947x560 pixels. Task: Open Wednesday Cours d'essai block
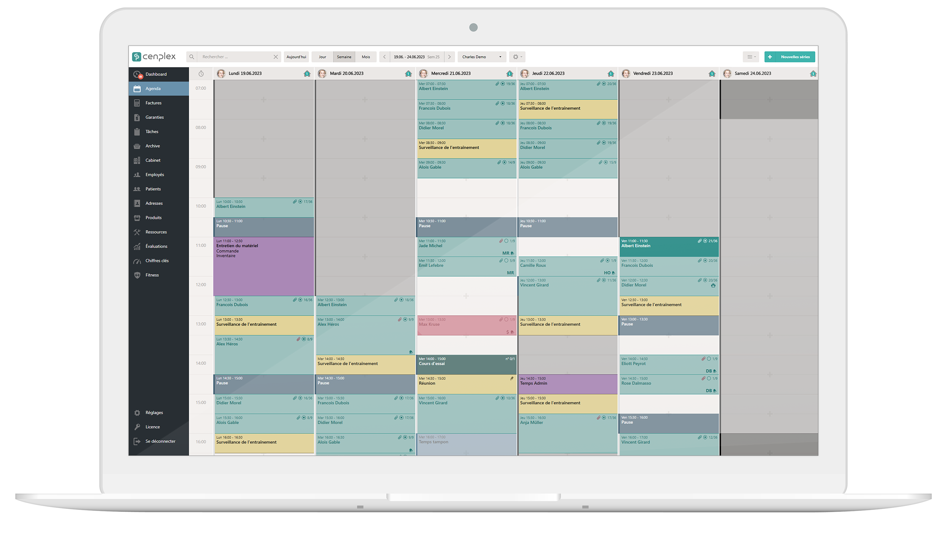point(467,365)
